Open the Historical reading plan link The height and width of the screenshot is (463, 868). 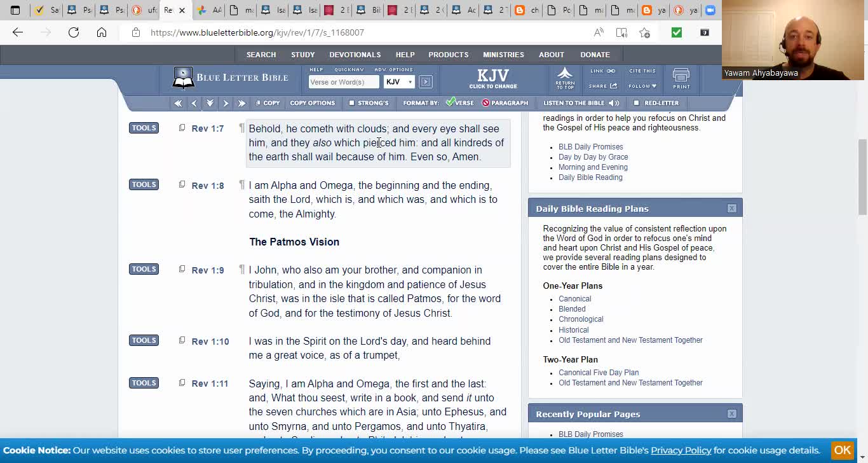(x=573, y=330)
